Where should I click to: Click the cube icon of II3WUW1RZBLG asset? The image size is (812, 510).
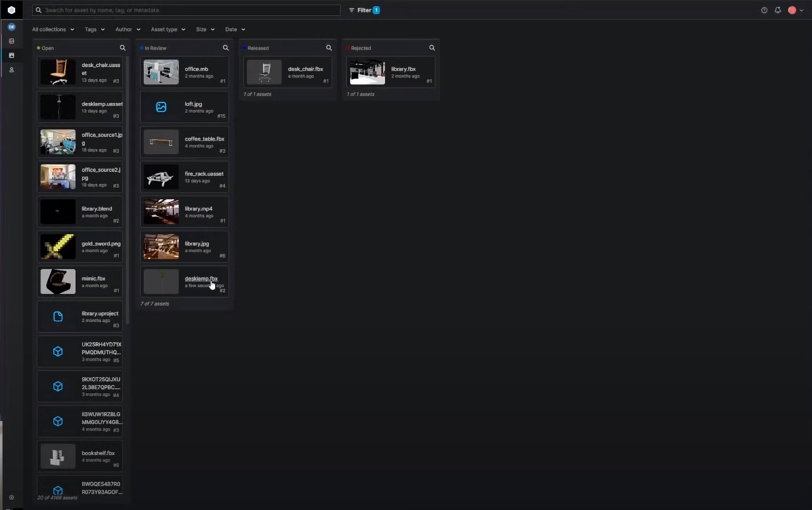(x=58, y=421)
